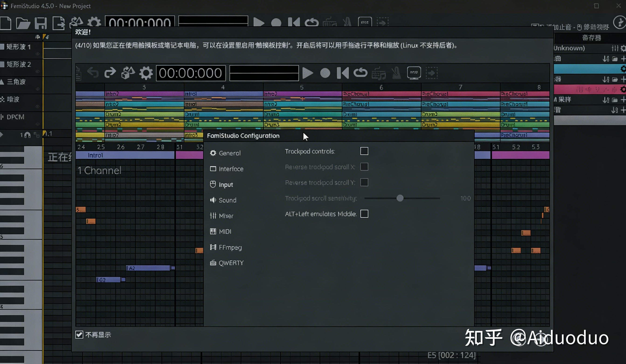Toggle Reverse trackpad scroll Y checkbox
This screenshot has width=626, height=364.
(x=364, y=182)
